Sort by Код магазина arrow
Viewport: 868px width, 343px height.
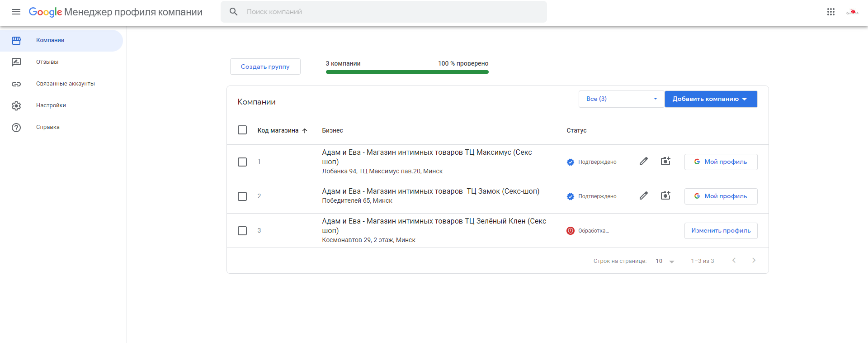[305, 131]
